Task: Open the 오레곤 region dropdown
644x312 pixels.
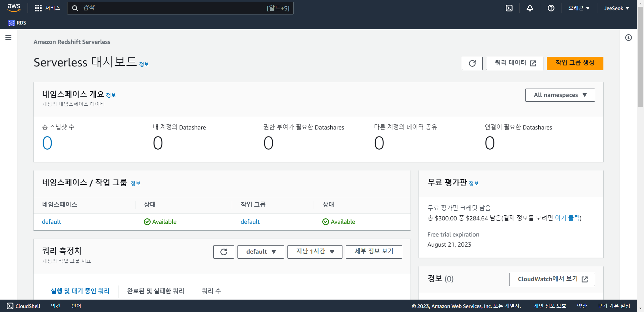Action: [x=579, y=8]
